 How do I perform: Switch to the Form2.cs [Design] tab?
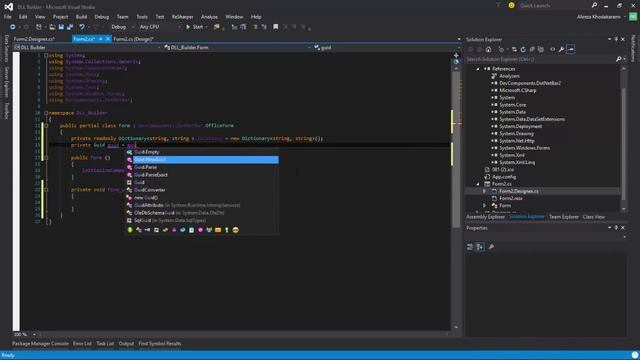click(133, 39)
